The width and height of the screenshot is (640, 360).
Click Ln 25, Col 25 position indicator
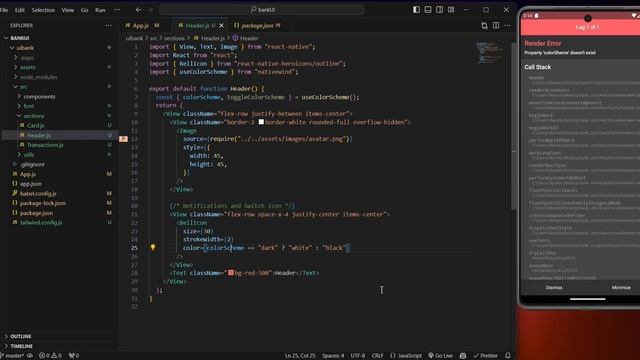[x=300, y=356]
